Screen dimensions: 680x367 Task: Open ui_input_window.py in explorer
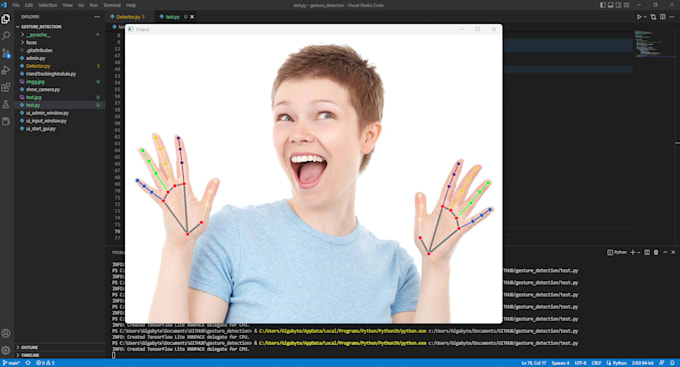point(60,121)
